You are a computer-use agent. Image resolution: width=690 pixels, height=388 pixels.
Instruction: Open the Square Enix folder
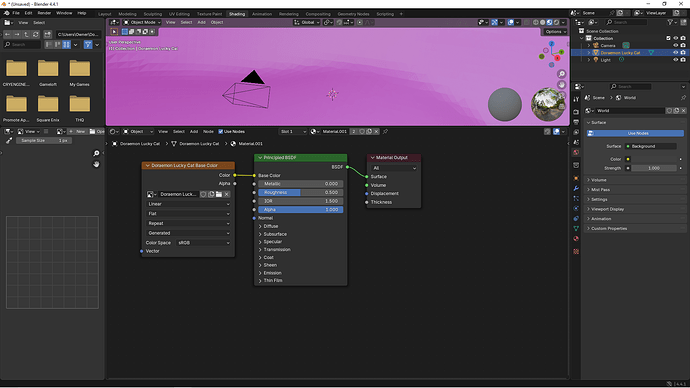tap(48, 108)
